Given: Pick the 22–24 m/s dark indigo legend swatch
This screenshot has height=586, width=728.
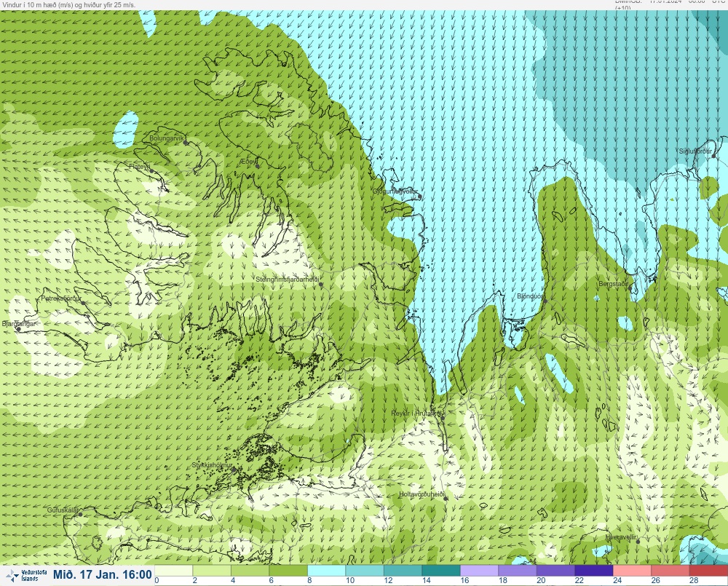Looking at the screenshot, I should point(594,570).
